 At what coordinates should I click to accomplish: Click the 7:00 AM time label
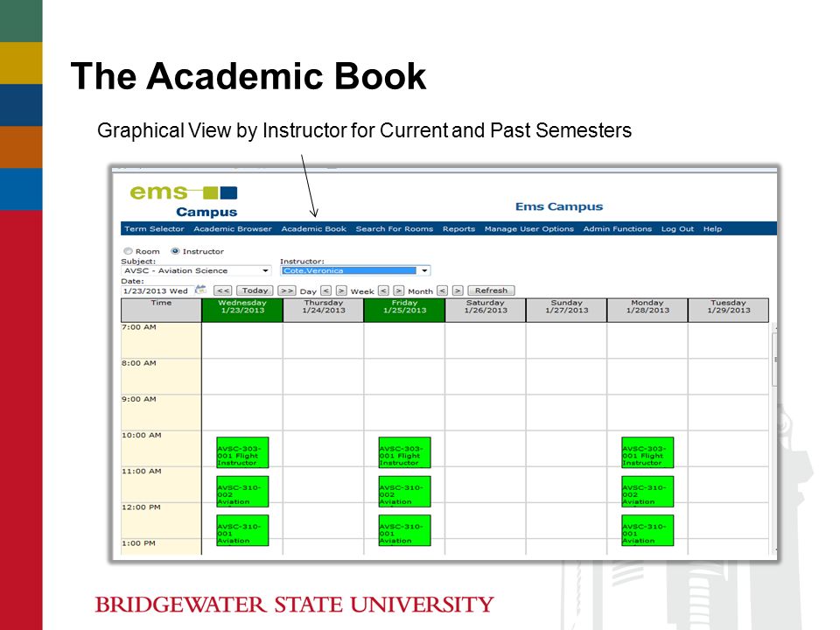pos(139,327)
